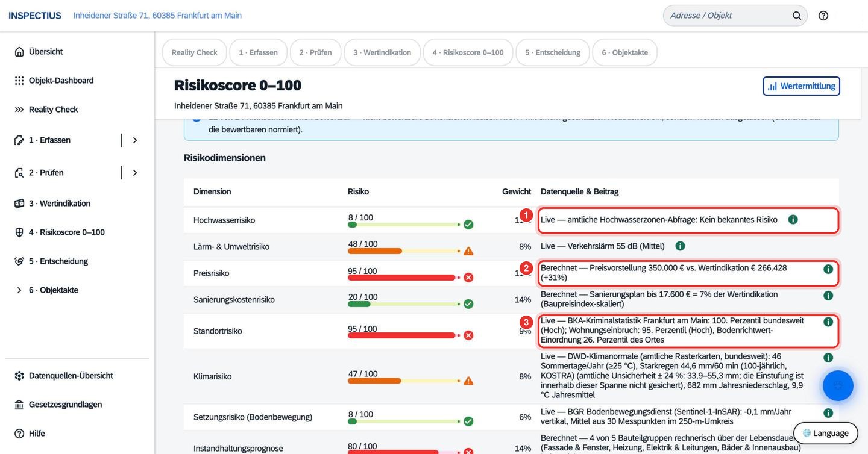
Task: Click info icon in Preisrisiko row
Action: click(x=828, y=269)
